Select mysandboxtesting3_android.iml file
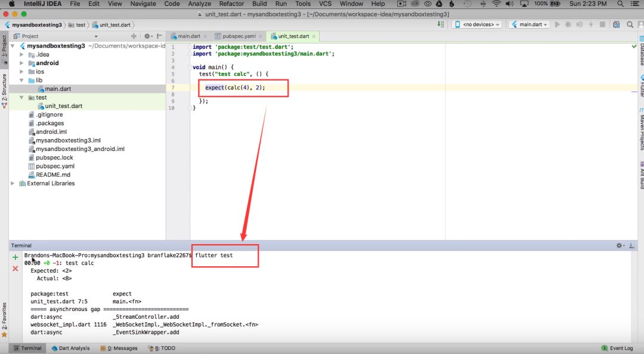Screen dimensions: 644x354 pos(76,149)
